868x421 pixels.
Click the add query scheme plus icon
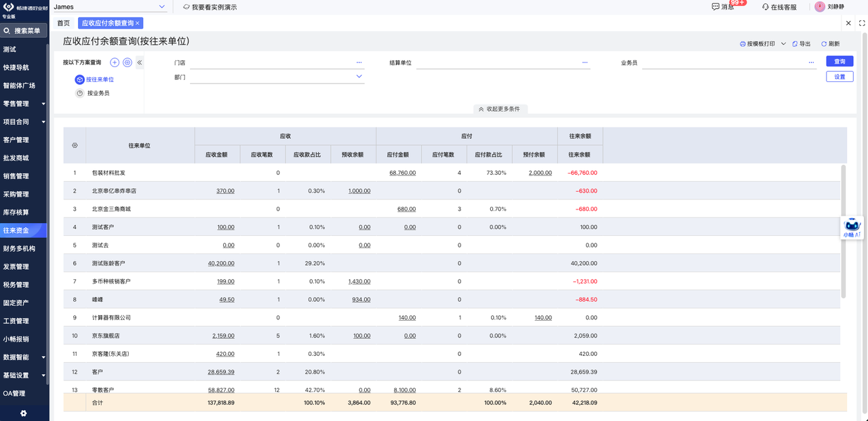point(115,62)
